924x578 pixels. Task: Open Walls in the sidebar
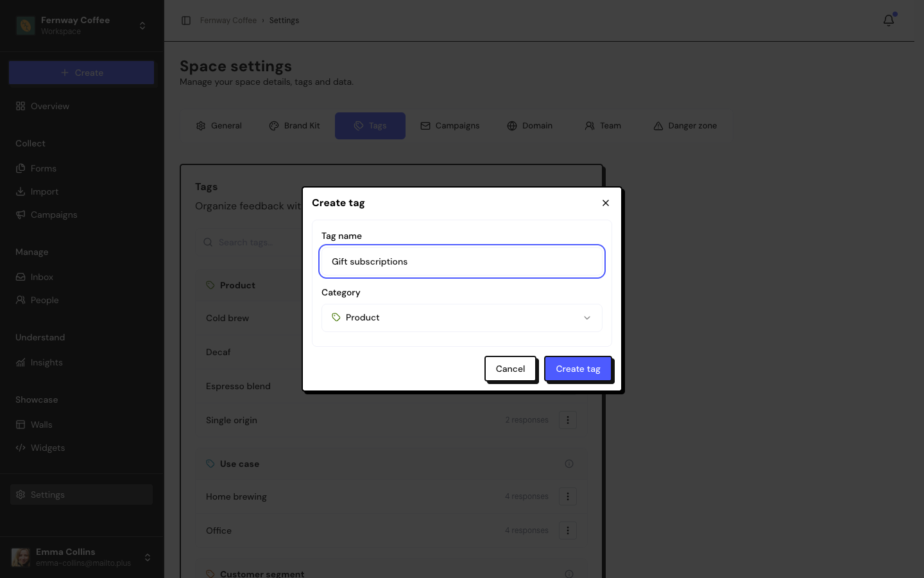point(81,425)
